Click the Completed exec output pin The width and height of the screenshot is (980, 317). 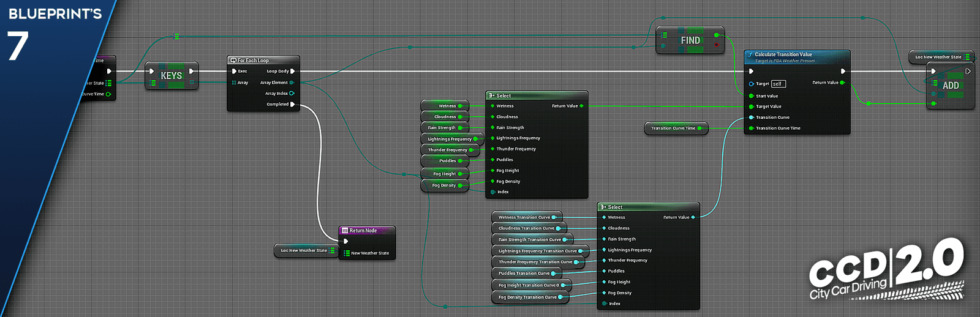tap(293, 105)
